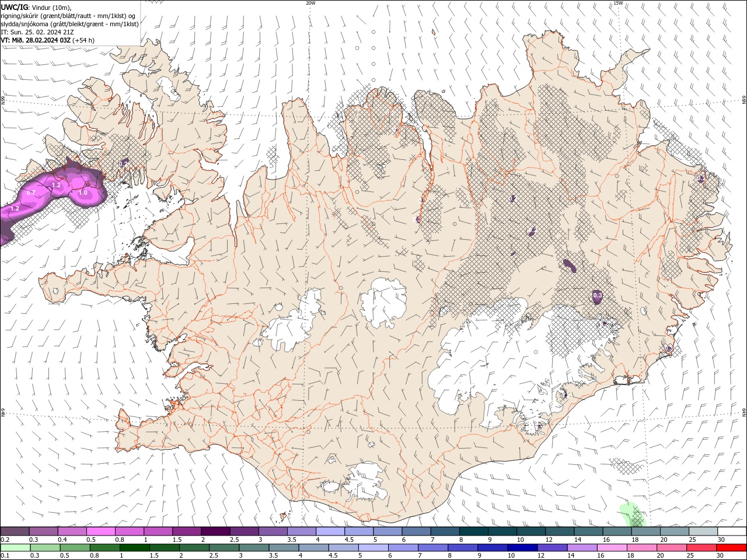747x560 pixels.
Task: Pick the white snow legend swatch at 30
Action: click(x=732, y=531)
